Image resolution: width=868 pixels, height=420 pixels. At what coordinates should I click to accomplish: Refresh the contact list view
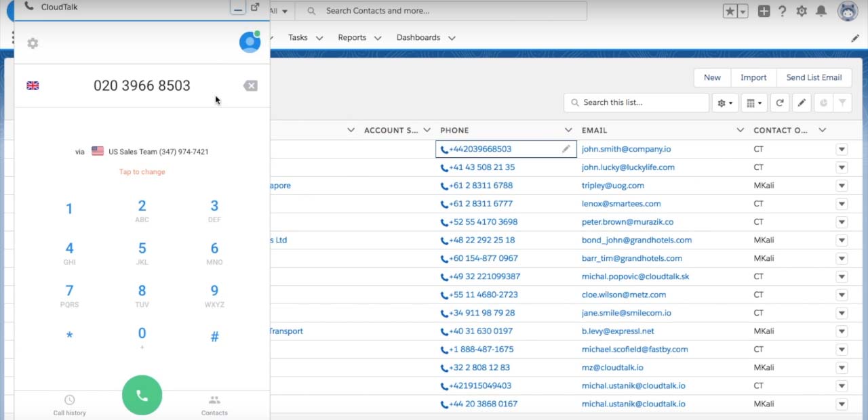[780, 102]
